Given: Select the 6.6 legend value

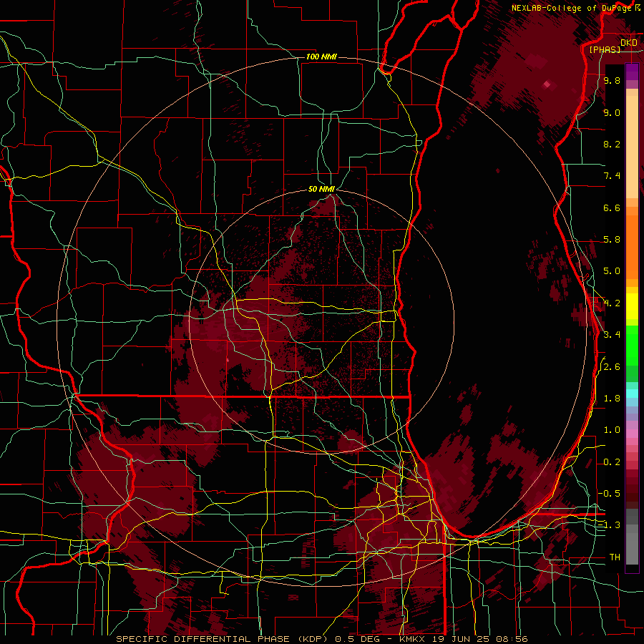Looking at the screenshot, I should [612, 208].
